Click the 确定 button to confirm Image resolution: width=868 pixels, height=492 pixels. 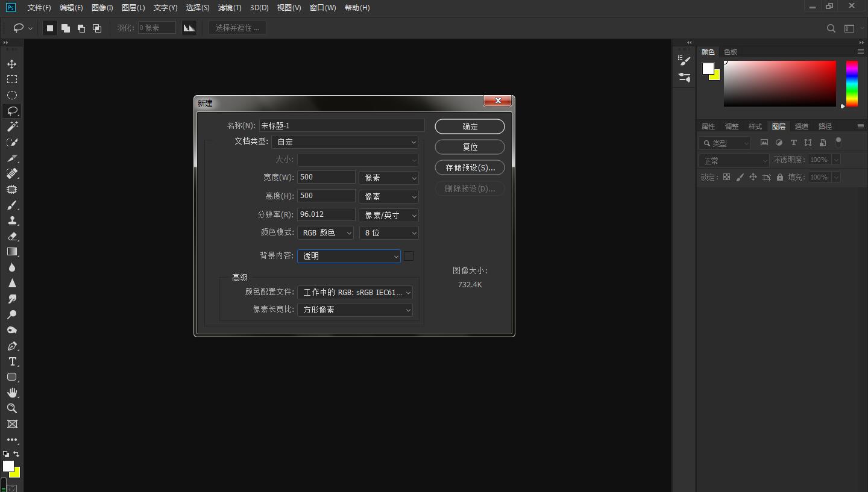(470, 126)
